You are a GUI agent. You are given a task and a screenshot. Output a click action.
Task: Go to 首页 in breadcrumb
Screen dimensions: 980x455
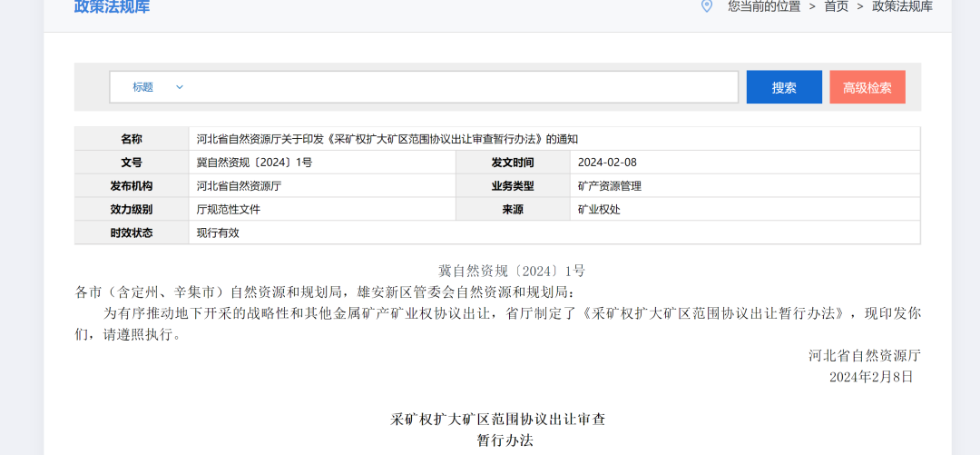coord(837,6)
